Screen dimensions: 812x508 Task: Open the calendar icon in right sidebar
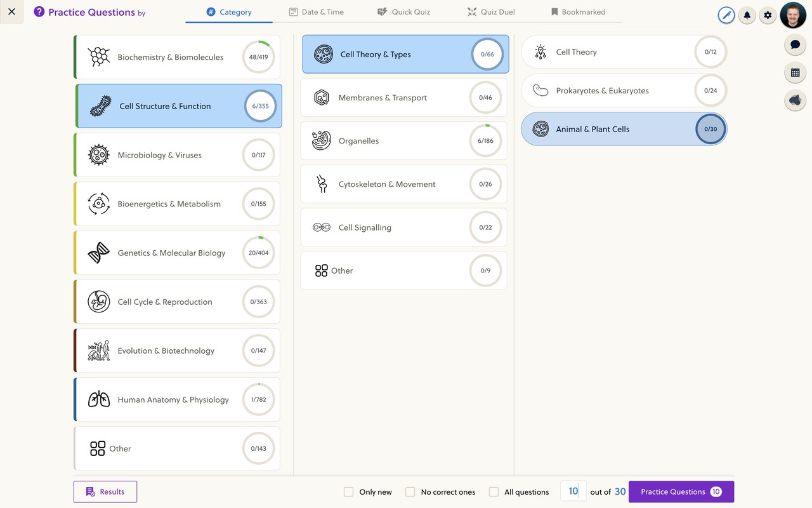pos(796,72)
